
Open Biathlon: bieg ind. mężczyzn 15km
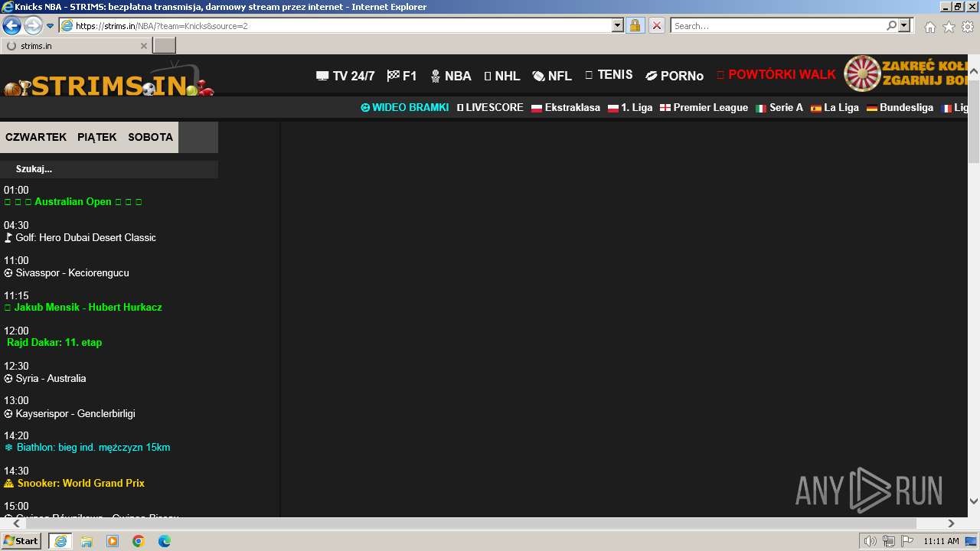87,447
